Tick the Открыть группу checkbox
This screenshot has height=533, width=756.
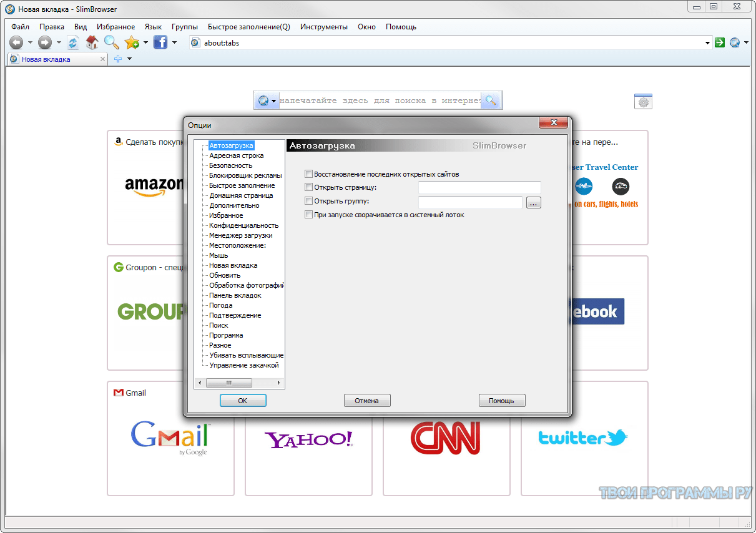(x=308, y=201)
